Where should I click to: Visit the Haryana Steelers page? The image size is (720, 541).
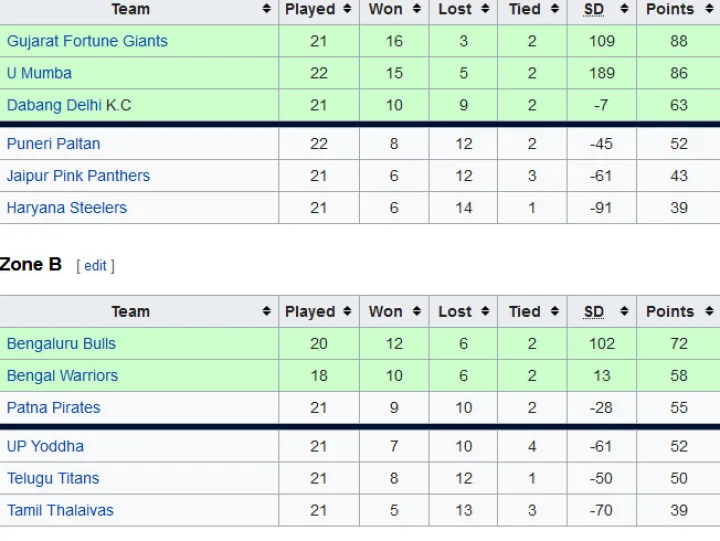tap(67, 208)
